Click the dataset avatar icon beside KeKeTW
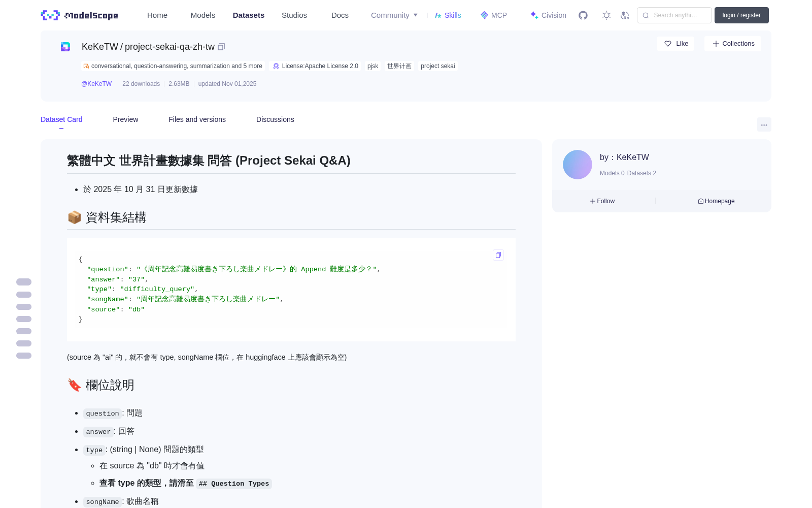The height and width of the screenshot is (508, 812). (x=65, y=47)
